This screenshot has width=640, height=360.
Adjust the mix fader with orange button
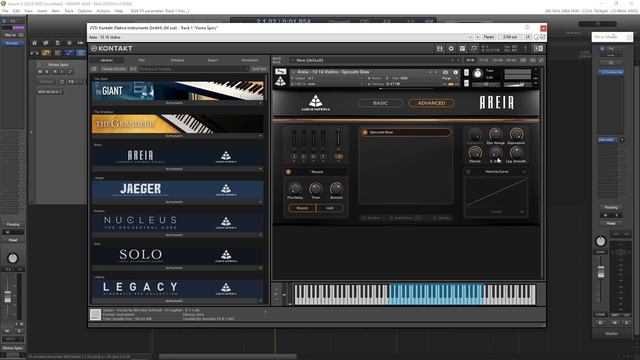point(338,137)
